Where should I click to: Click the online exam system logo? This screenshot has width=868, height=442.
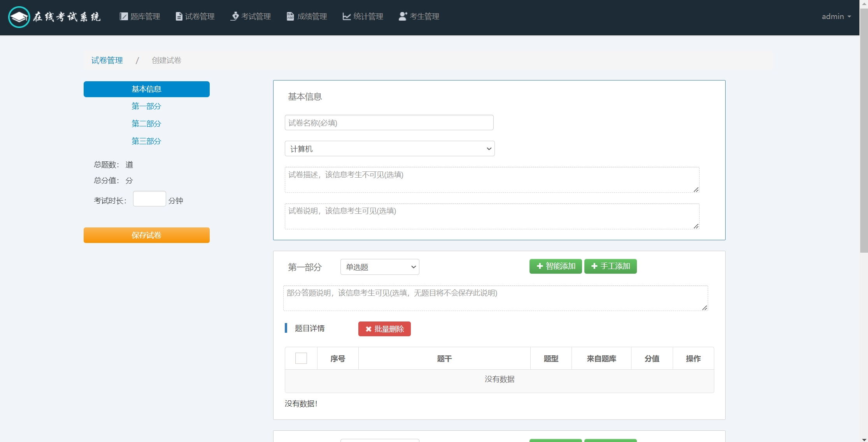tap(54, 17)
